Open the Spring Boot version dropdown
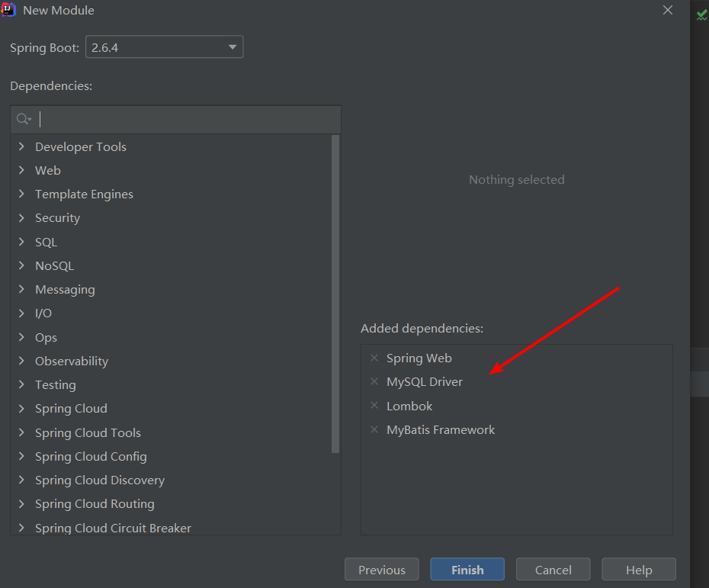709x588 pixels. 165,47
